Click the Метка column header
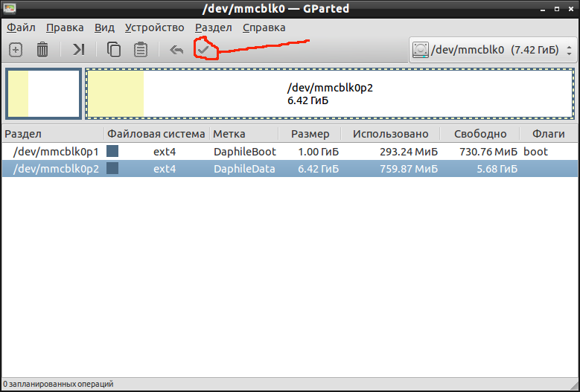Image resolution: width=580 pixels, height=392 pixels. point(244,134)
